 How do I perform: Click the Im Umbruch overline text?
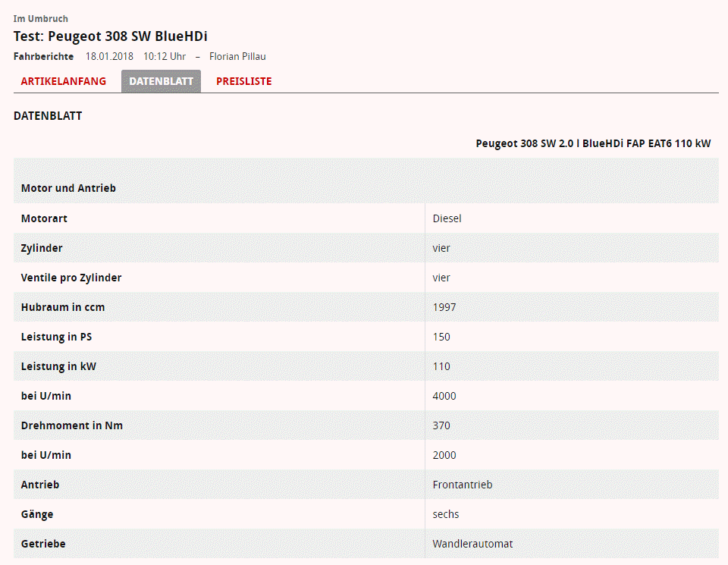40,18
